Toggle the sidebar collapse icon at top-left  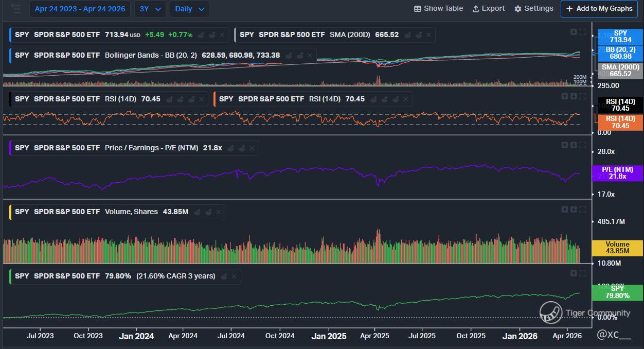15,9
